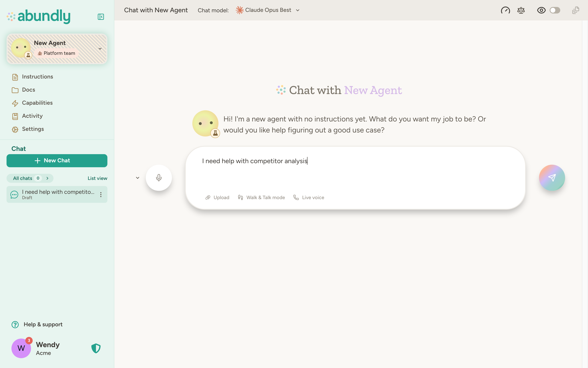Image resolution: width=588 pixels, height=368 pixels.
Task: Start a New Chat
Action: pos(57,161)
